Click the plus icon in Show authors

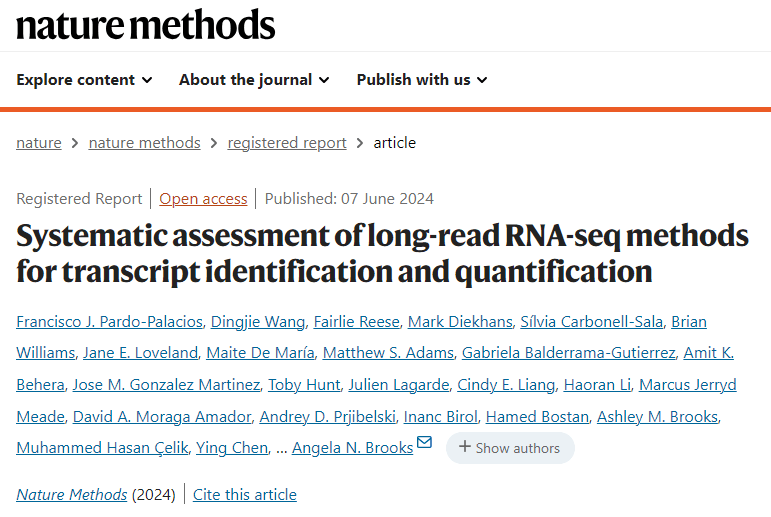[x=465, y=447]
